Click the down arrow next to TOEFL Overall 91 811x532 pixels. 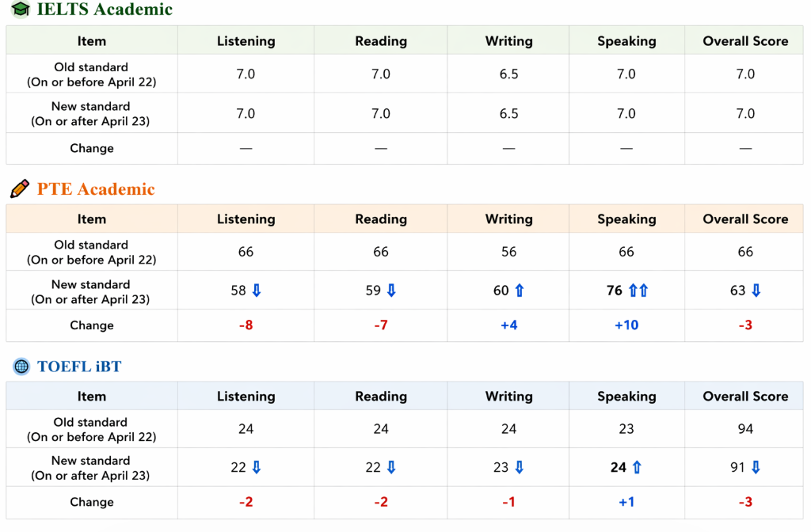[756, 468]
